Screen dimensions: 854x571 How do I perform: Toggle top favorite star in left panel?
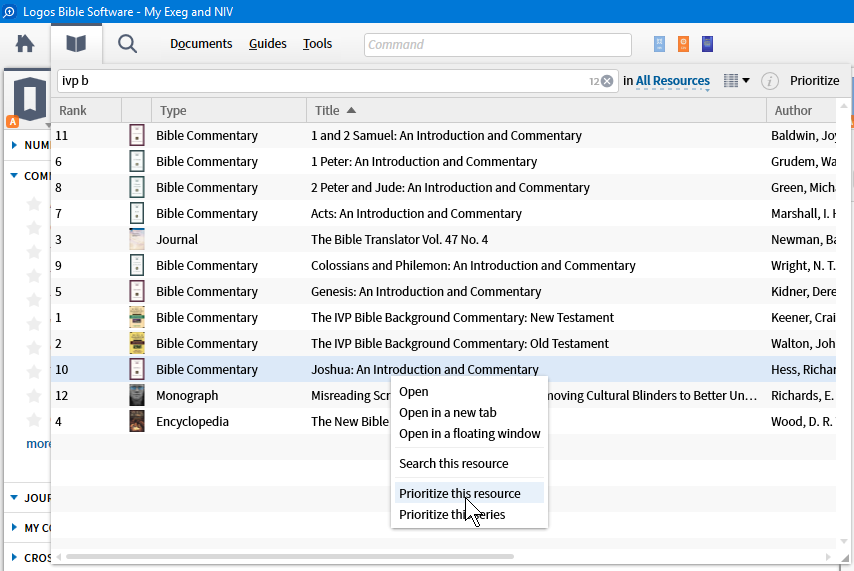(x=34, y=204)
